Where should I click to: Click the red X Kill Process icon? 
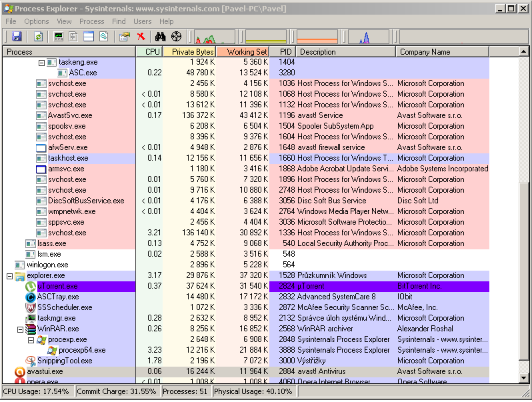point(141,36)
